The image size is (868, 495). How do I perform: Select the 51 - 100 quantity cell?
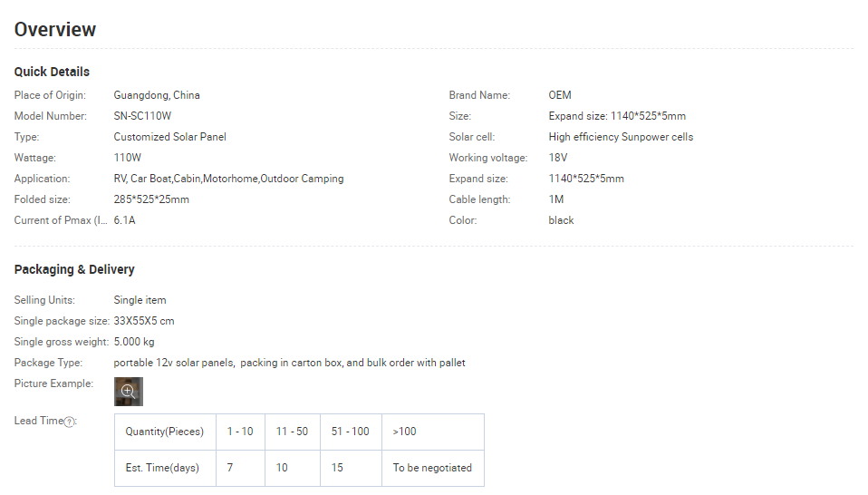tap(350, 432)
